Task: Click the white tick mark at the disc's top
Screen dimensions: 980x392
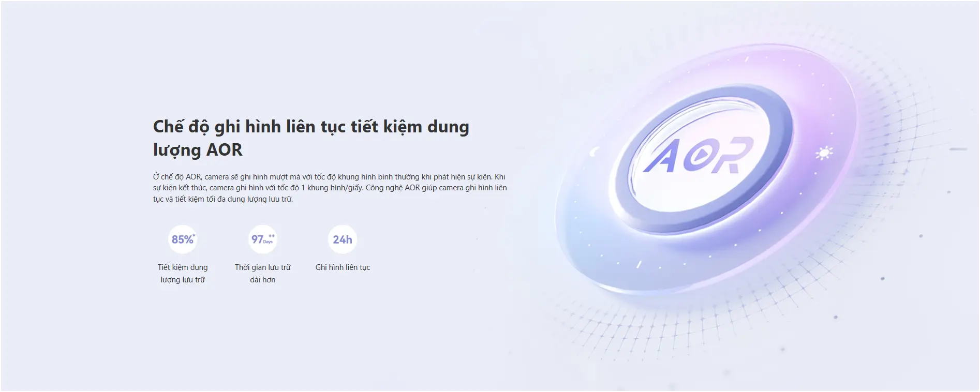Action: click(x=746, y=60)
